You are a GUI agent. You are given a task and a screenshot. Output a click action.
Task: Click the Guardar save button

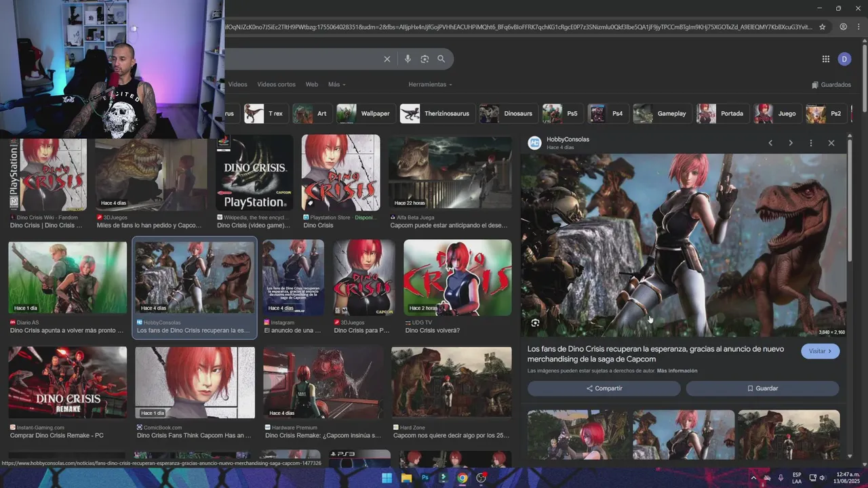coord(762,388)
